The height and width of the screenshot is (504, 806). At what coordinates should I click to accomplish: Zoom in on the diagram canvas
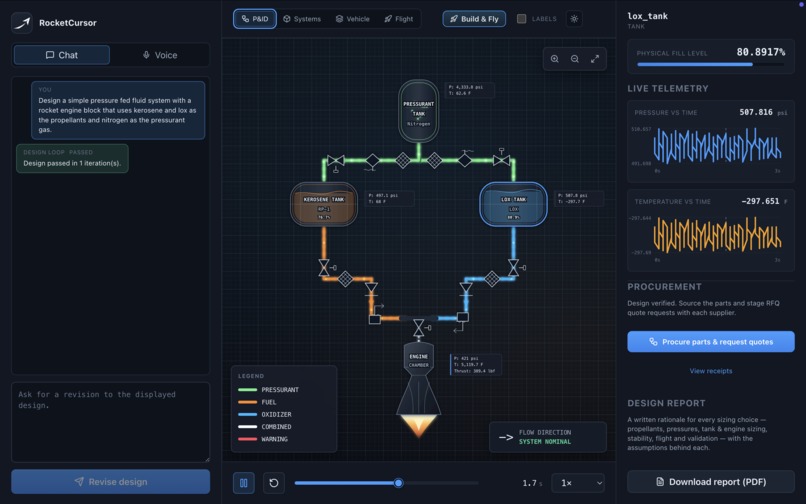[555, 59]
